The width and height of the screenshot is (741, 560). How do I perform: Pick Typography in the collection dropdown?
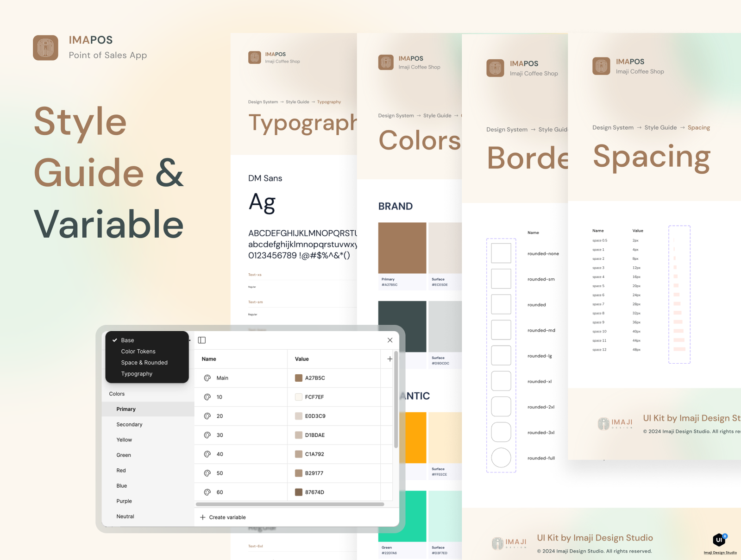(x=137, y=374)
